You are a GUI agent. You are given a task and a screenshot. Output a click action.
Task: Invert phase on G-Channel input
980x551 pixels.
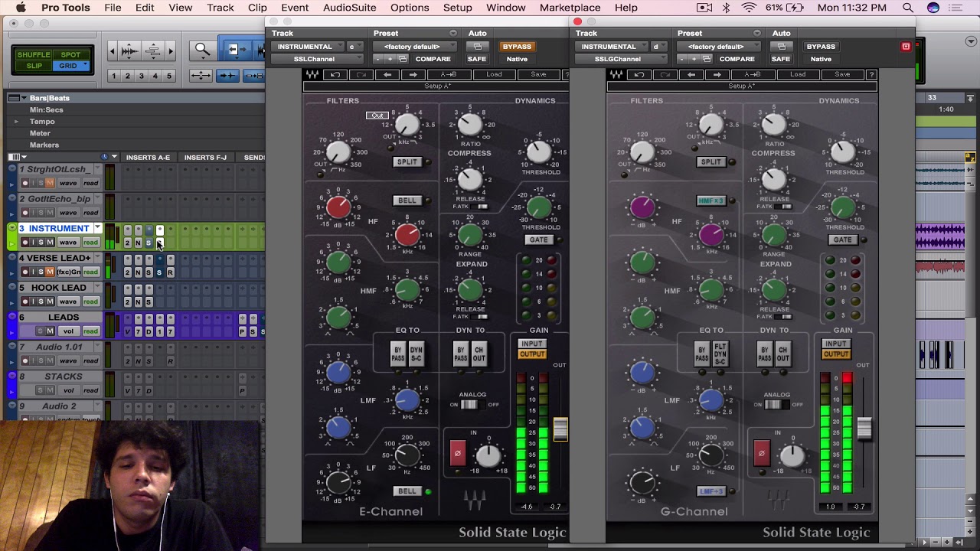point(761,453)
